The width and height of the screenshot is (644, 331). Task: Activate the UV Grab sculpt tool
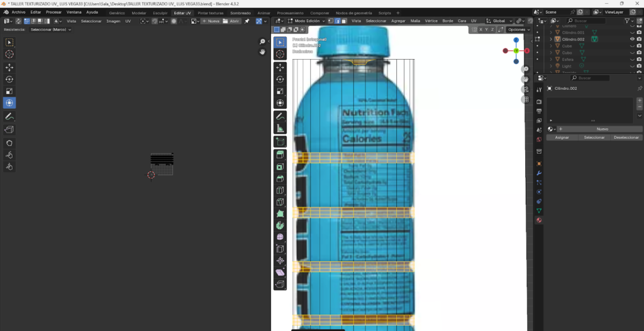[9, 143]
